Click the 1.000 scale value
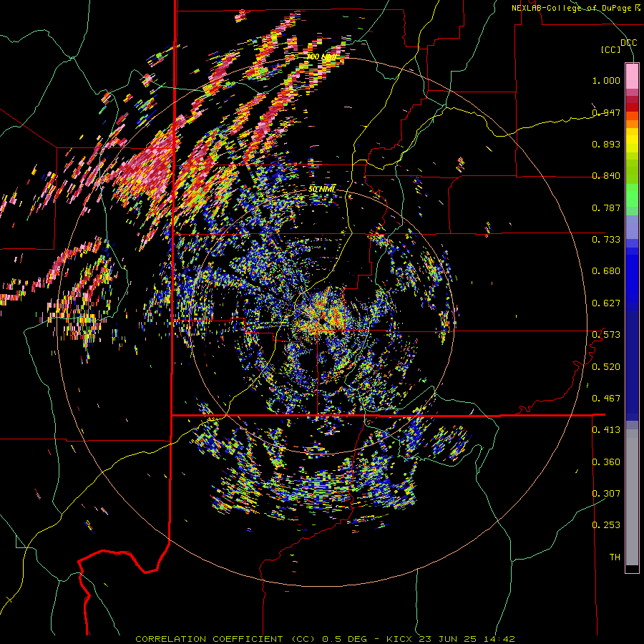The height and width of the screenshot is (644, 644). (606, 80)
